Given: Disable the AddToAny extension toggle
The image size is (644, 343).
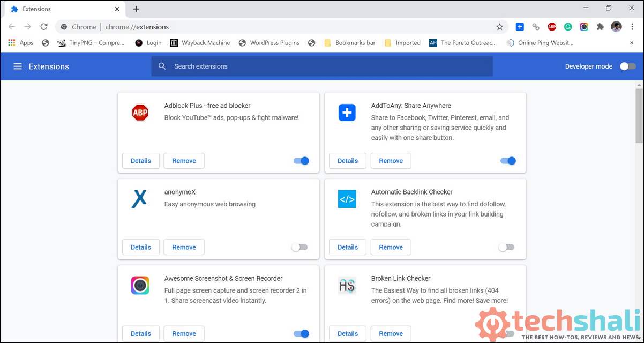Looking at the screenshot, I should (x=508, y=161).
